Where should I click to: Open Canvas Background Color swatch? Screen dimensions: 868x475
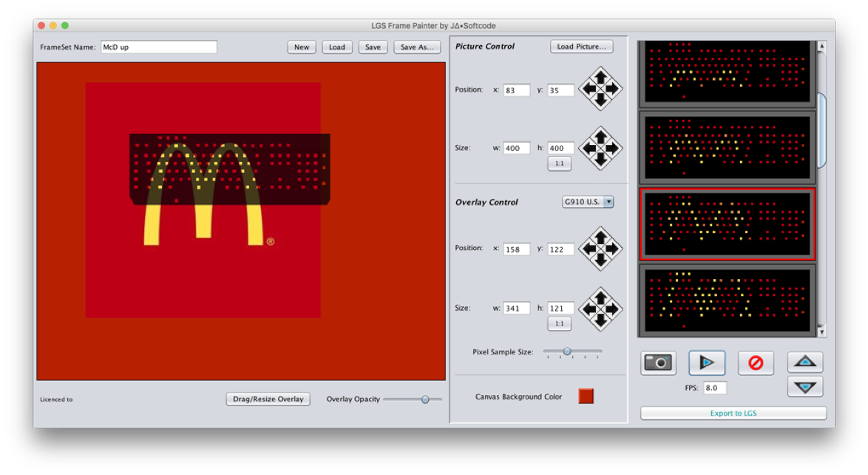(x=586, y=397)
